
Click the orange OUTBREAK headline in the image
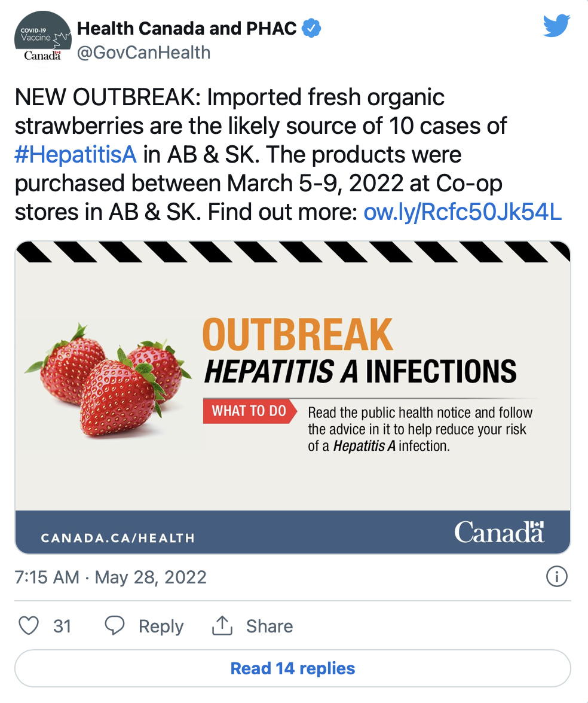pyautogui.click(x=298, y=335)
